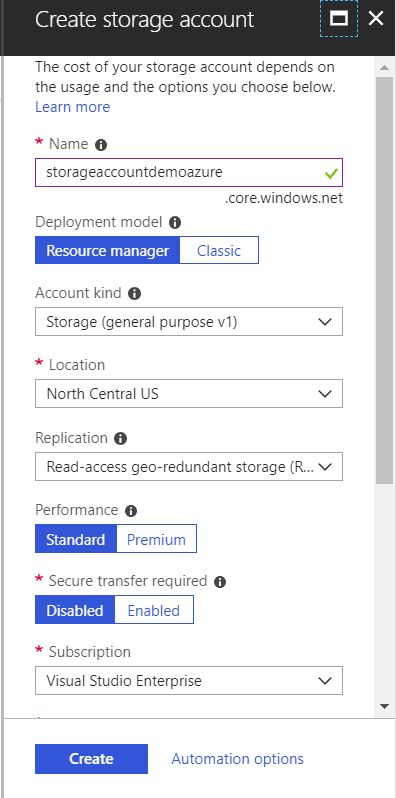
Task: Click the Account kind info icon
Action: tap(134, 294)
